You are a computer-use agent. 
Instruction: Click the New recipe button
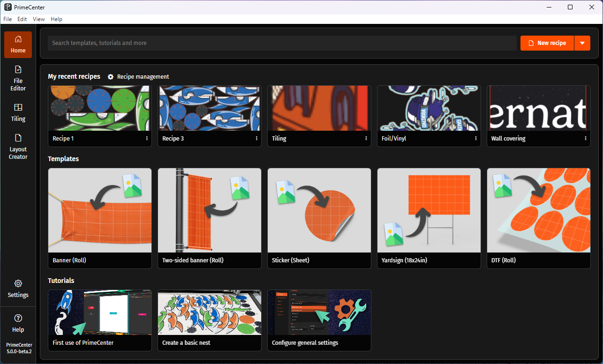(547, 43)
